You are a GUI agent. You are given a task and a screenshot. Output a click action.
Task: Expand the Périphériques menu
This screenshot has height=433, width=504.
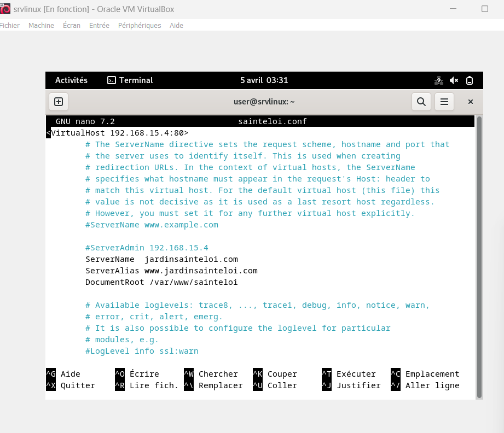pyautogui.click(x=140, y=26)
